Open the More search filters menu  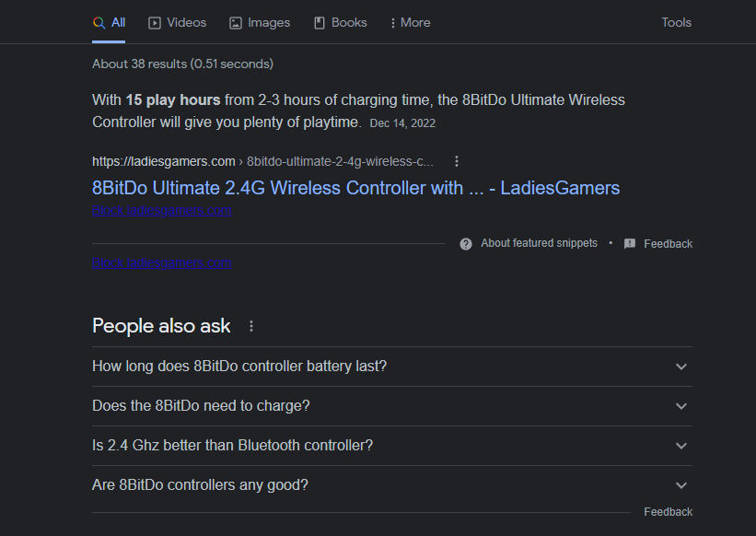point(410,23)
